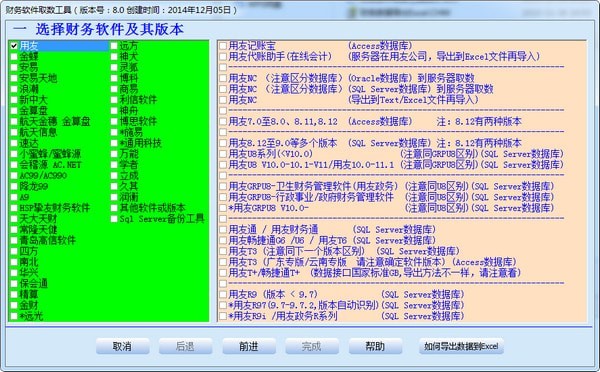This screenshot has height=372, width=600.
Task: Select 用友通 / 用友财务通 option
Action: [223, 230]
